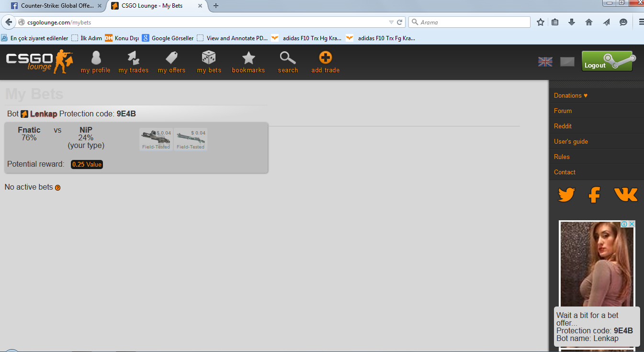Open the bookmarks list icon in toolbar
The height and width of the screenshot is (352, 644).
click(555, 22)
